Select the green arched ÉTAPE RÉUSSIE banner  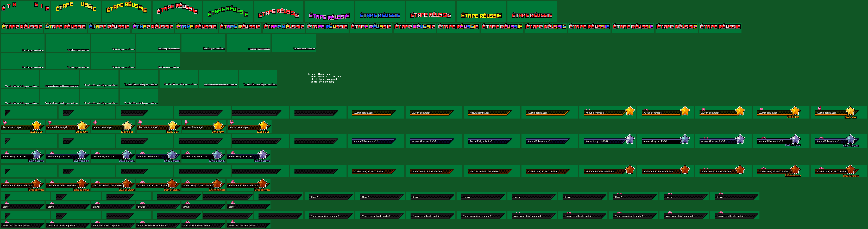[228, 11]
